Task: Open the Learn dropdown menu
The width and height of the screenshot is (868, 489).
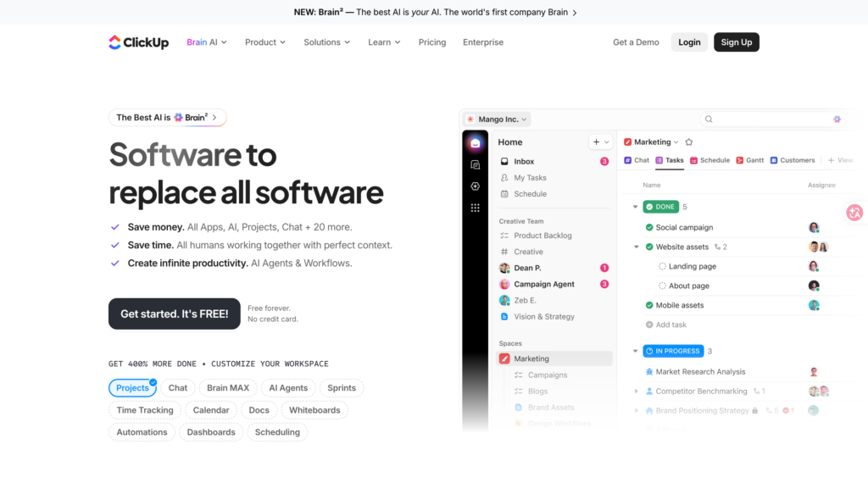Action: click(x=384, y=42)
